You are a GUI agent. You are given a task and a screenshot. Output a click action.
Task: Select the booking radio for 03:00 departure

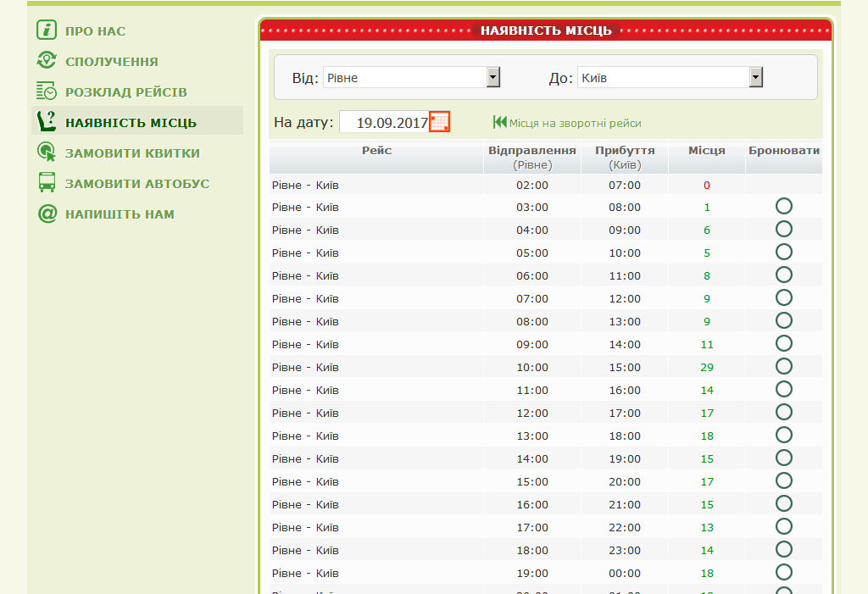coord(784,206)
